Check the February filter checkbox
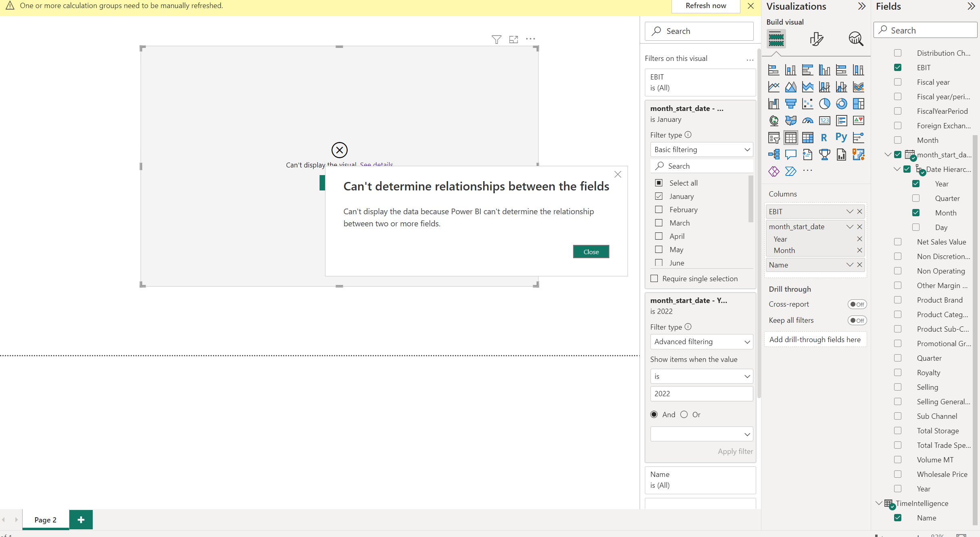Viewport: 980px width, 537px height. 659,209
